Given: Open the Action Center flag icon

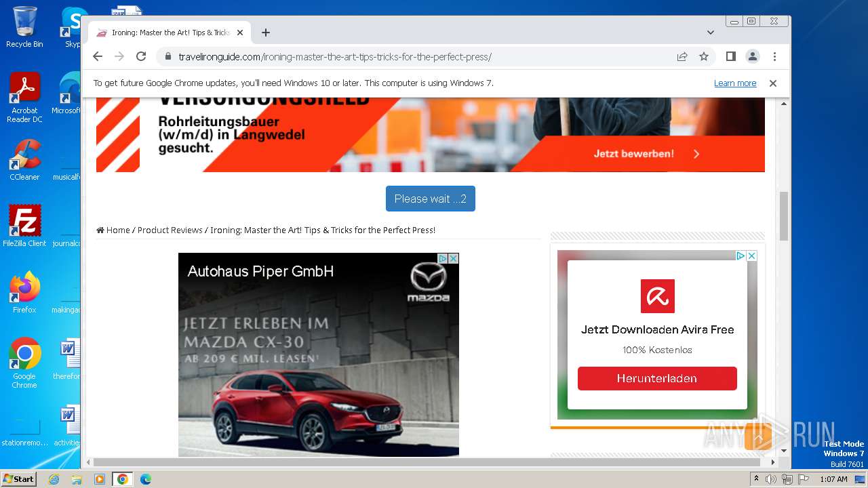Looking at the screenshot, I should point(804,479).
